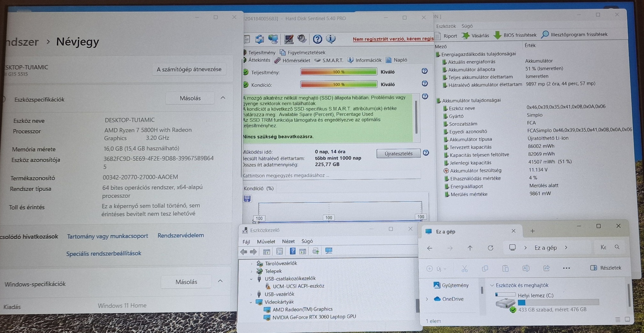This screenshot has width=644, height=333.
Task: Click the info icon in Hard Disk Sentinel toolbar
Action: pos(331,39)
